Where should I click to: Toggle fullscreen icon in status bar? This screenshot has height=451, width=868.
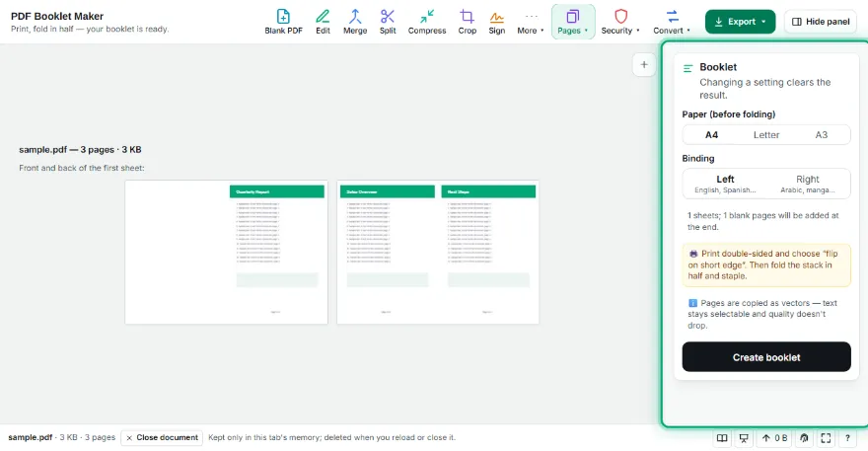point(826,438)
